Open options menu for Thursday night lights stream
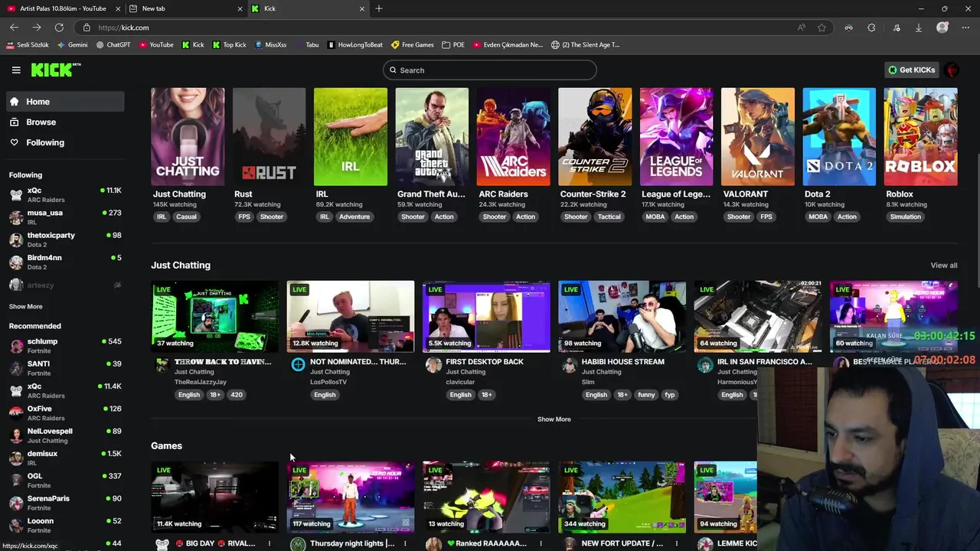Image resolution: width=980 pixels, height=551 pixels. coord(405,543)
